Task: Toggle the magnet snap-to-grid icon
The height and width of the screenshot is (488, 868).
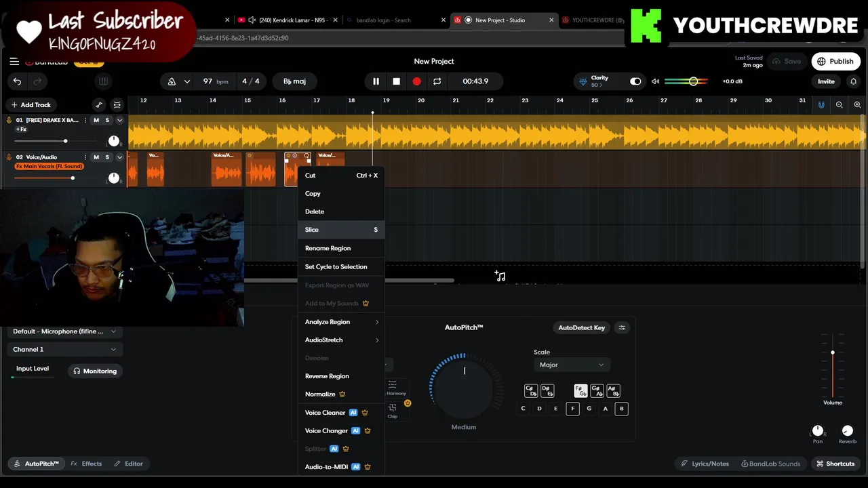Action: pyautogui.click(x=821, y=105)
